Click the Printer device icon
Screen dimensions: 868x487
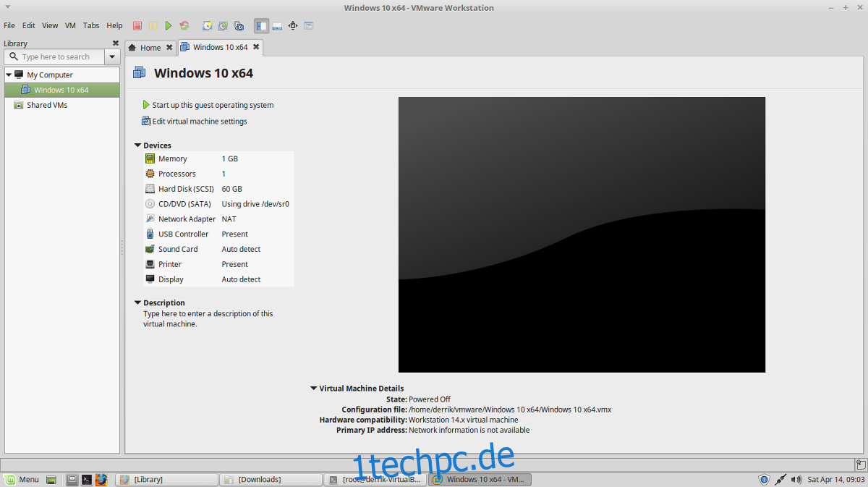coord(150,264)
